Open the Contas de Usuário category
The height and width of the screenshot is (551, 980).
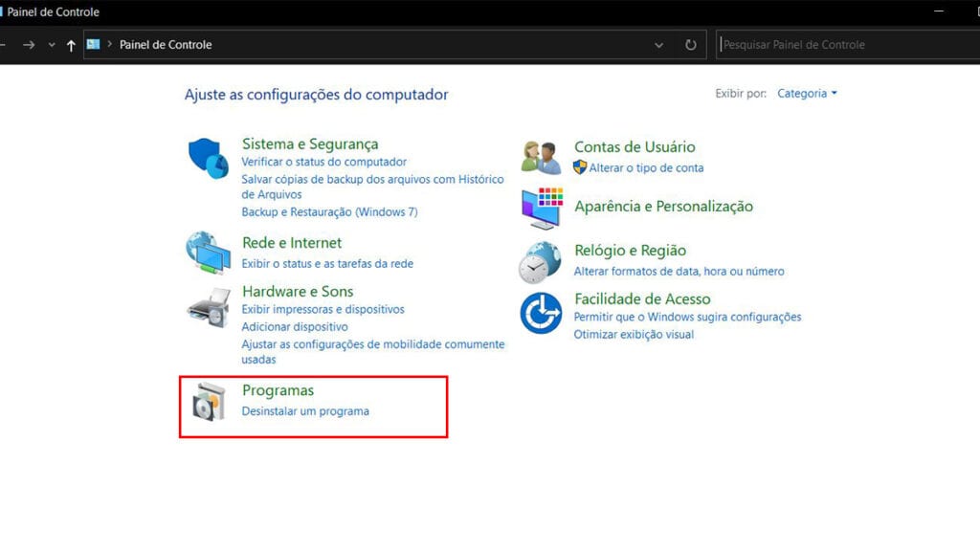pyautogui.click(x=635, y=146)
